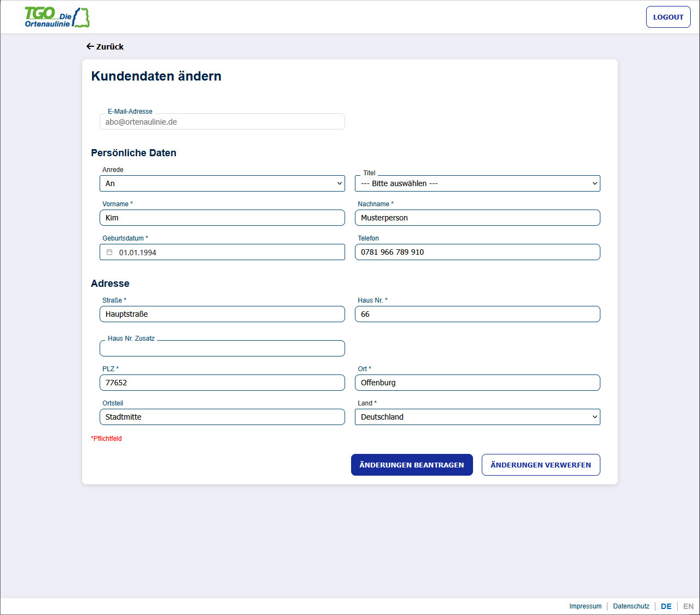Click the empty Haus Nr. Zusatz field

click(222, 348)
